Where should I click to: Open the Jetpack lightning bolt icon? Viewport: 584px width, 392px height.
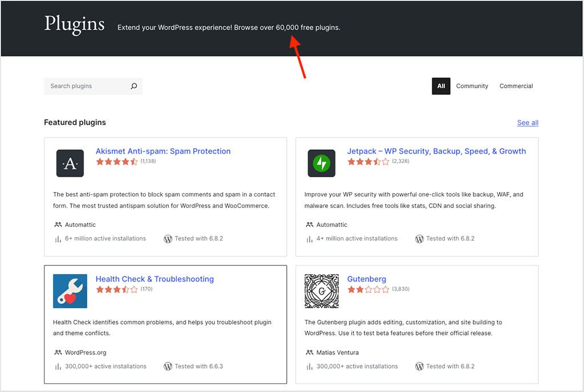click(x=322, y=164)
